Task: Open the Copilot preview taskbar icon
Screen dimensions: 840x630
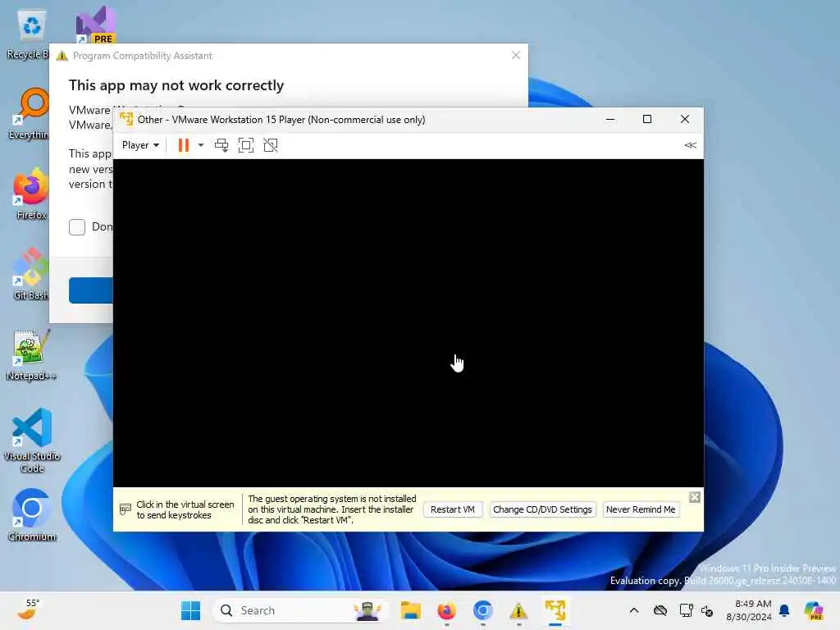Action: [813, 610]
